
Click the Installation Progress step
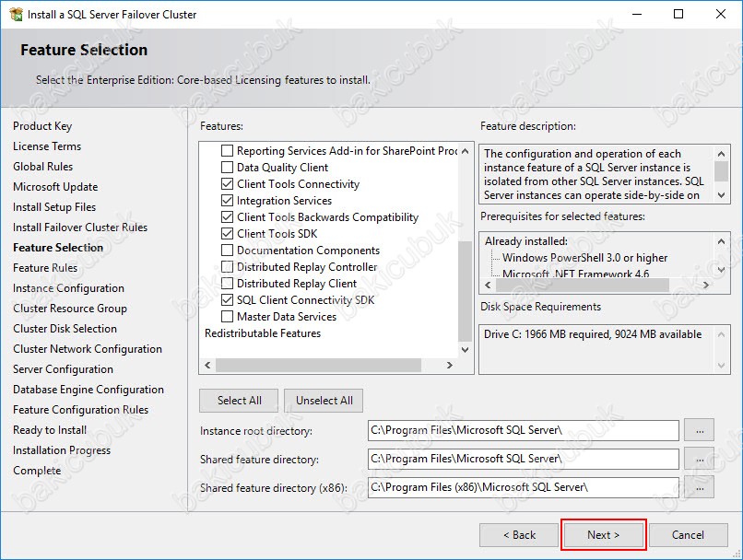coord(62,450)
